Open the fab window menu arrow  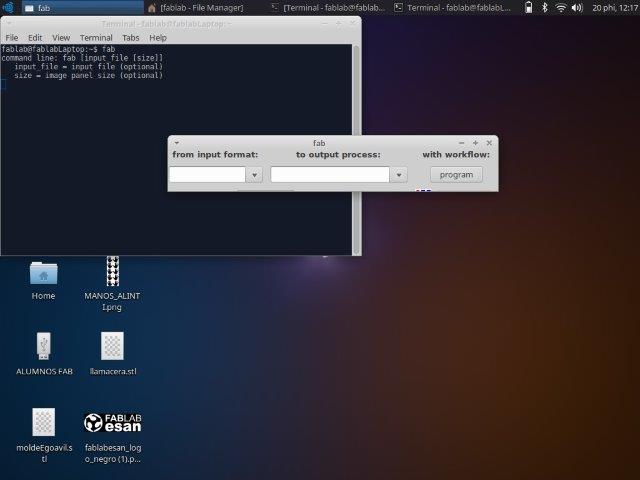coord(177,143)
